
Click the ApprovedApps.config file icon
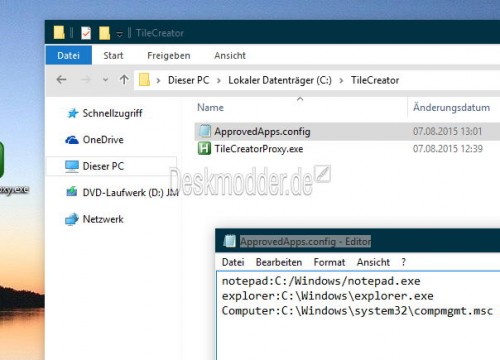point(204,131)
